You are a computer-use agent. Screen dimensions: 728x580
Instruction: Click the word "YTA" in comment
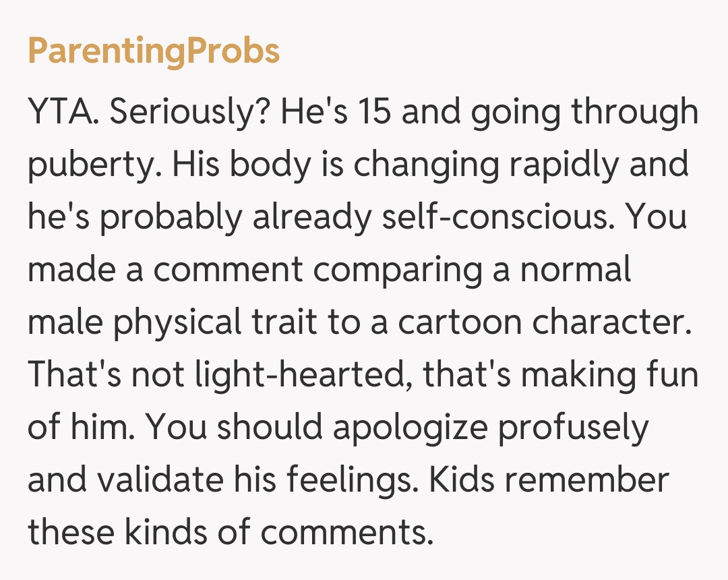pos(63,113)
